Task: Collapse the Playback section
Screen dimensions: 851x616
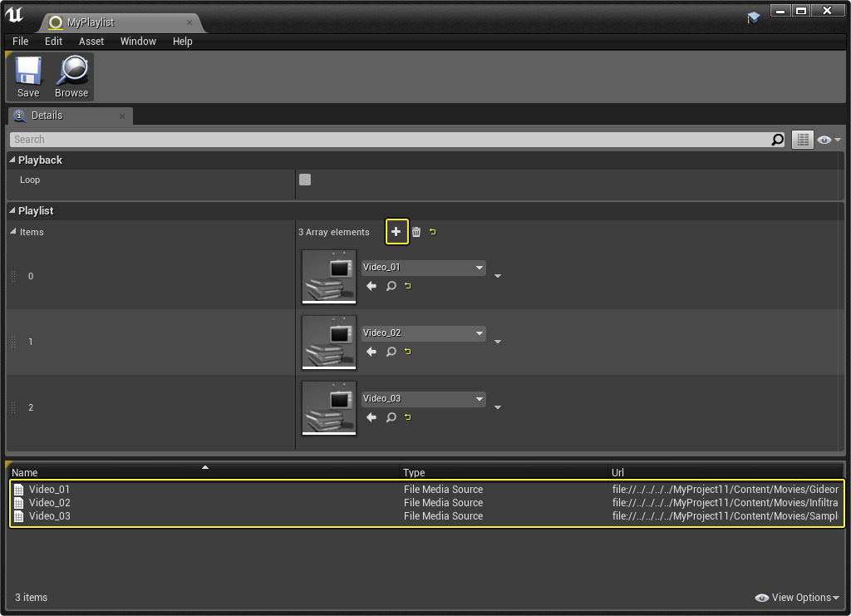Action: (x=12, y=160)
